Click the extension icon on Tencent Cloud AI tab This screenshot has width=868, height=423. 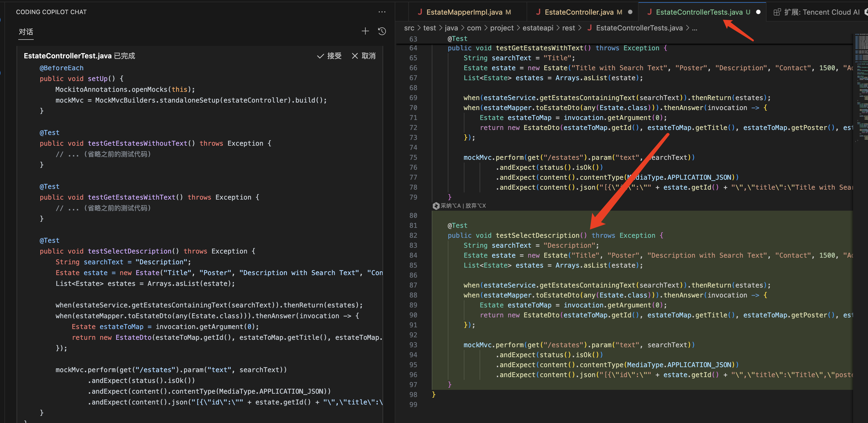pos(777,12)
